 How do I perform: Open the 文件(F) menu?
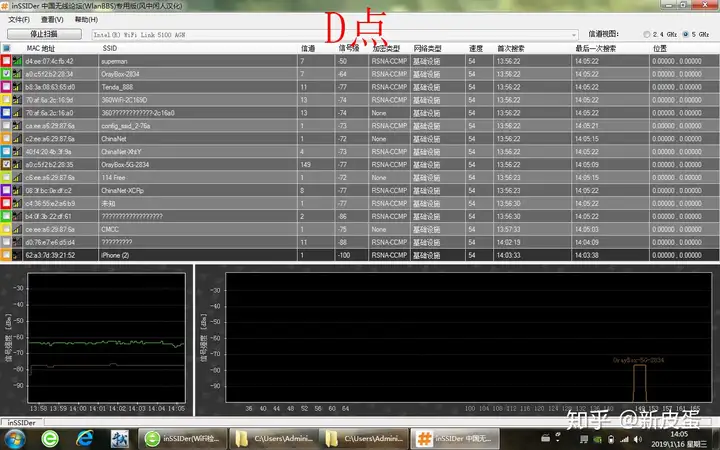pyautogui.click(x=19, y=20)
